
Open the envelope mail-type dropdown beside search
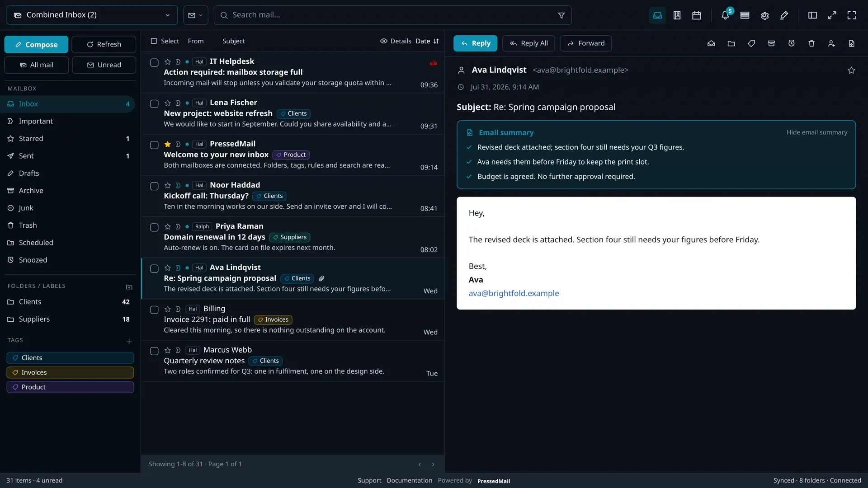195,15
